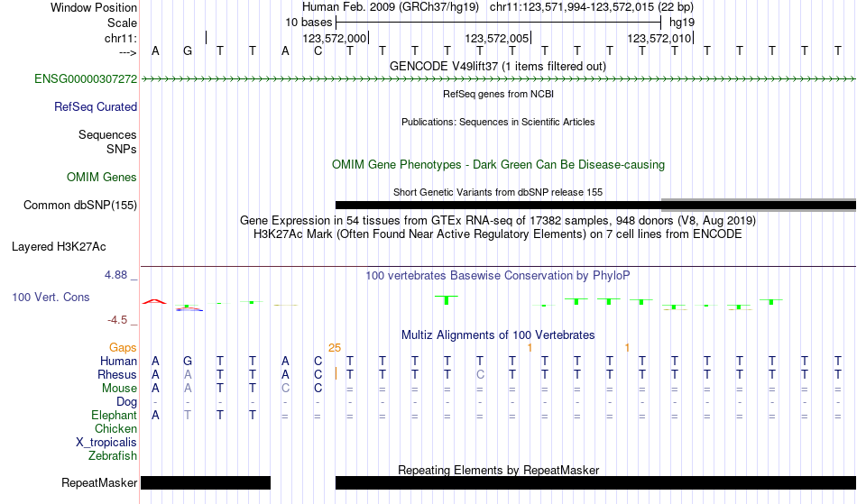Click the chr11: ruler label
Viewport: 857px width, 504px height.
pos(121,38)
